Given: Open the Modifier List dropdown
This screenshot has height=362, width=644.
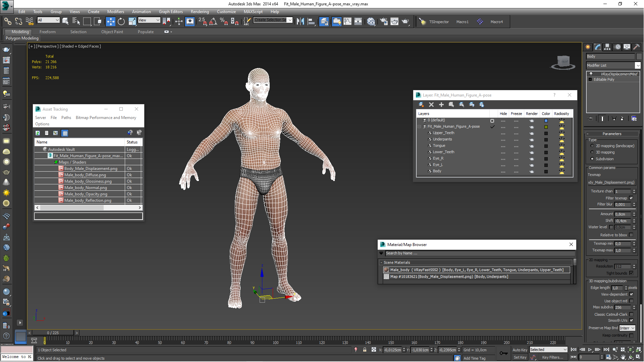Looking at the screenshot, I should 613,65.
